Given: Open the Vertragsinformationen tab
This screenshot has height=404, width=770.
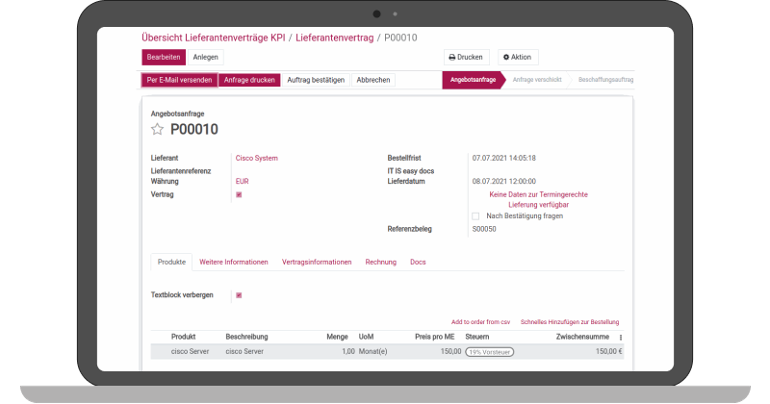Looking at the screenshot, I should (x=316, y=262).
